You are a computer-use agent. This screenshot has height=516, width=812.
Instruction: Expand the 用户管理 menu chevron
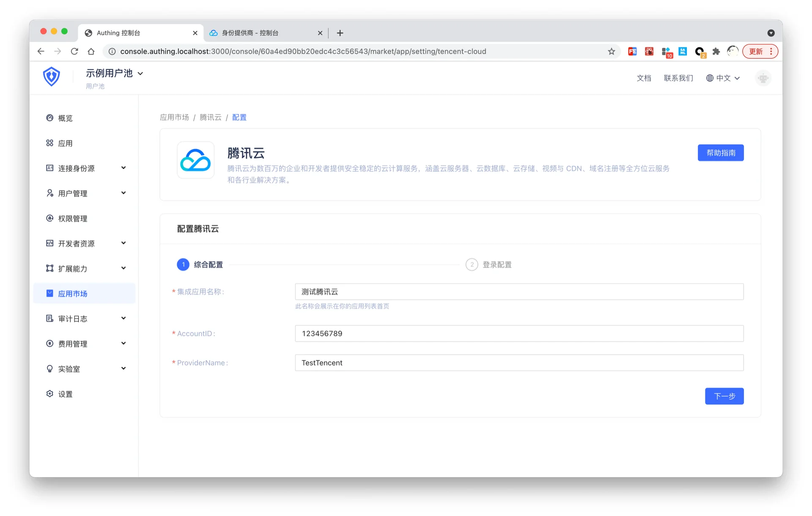point(123,193)
